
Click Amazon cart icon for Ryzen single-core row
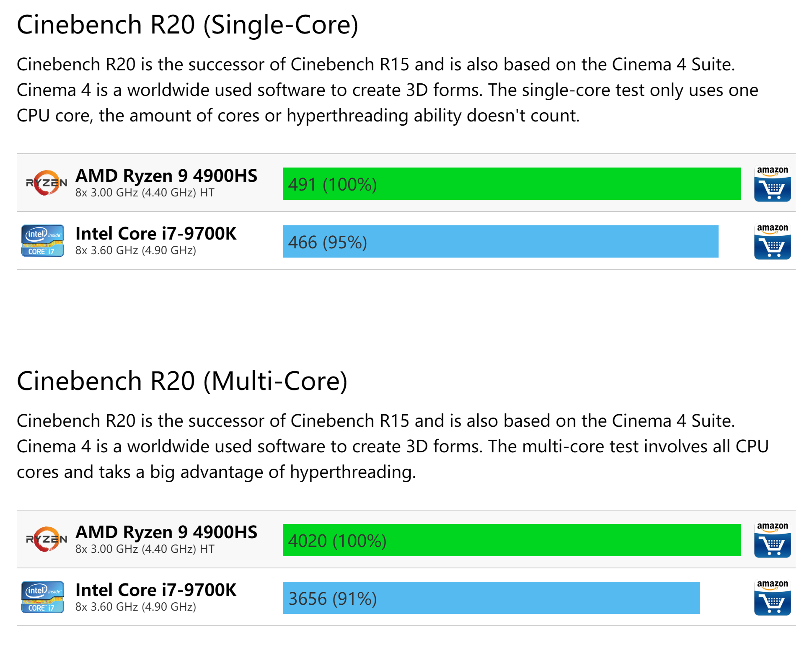(x=772, y=184)
